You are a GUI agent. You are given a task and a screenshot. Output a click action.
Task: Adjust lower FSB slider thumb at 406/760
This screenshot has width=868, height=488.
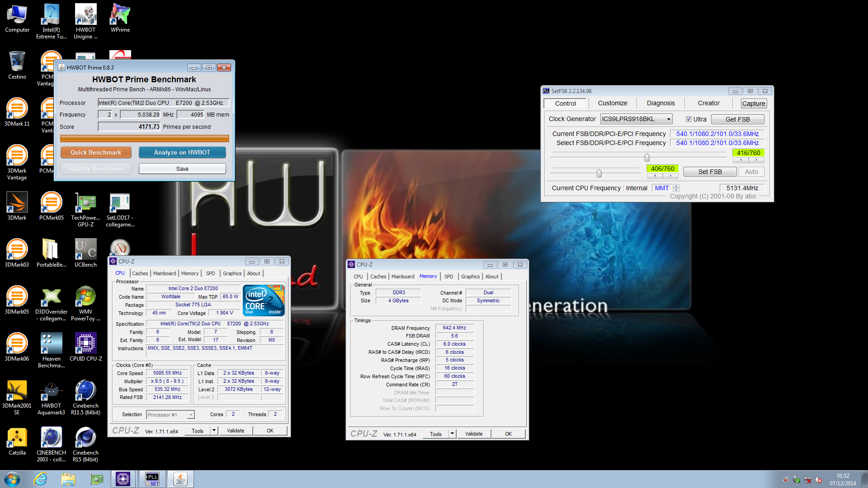click(x=599, y=173)
